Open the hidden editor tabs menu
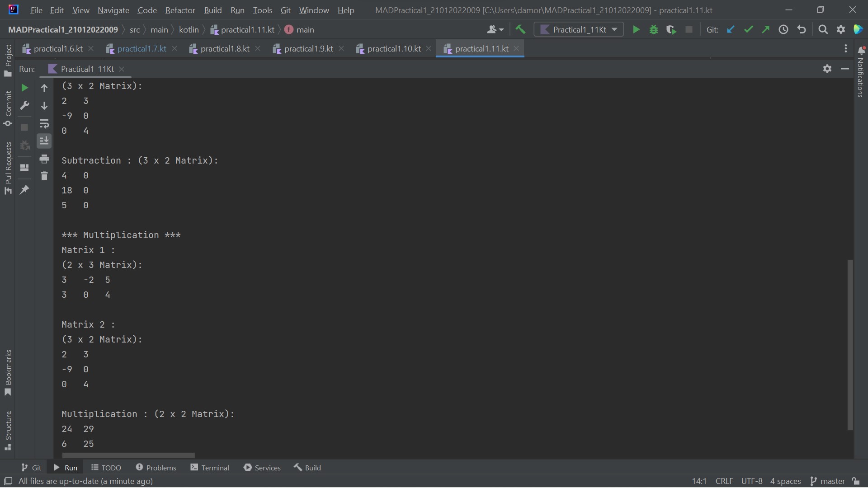868x488 pixels. coord(845,48)
